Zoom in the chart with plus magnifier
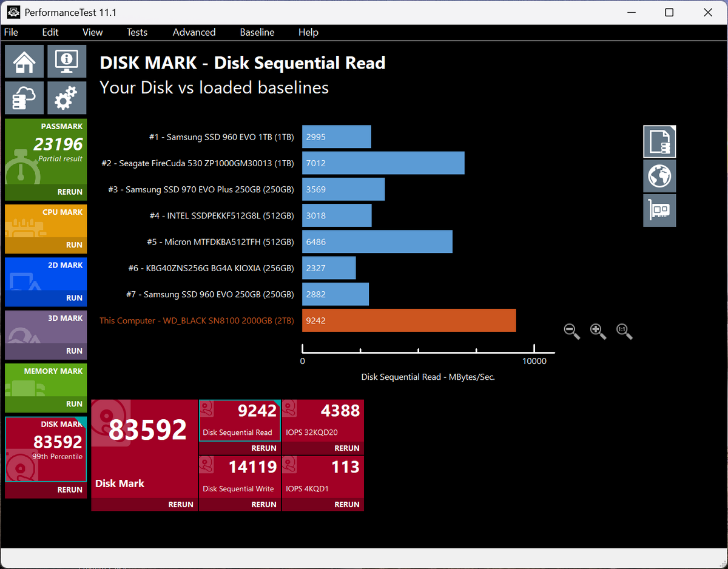728x569 pixels. point(598,331)
